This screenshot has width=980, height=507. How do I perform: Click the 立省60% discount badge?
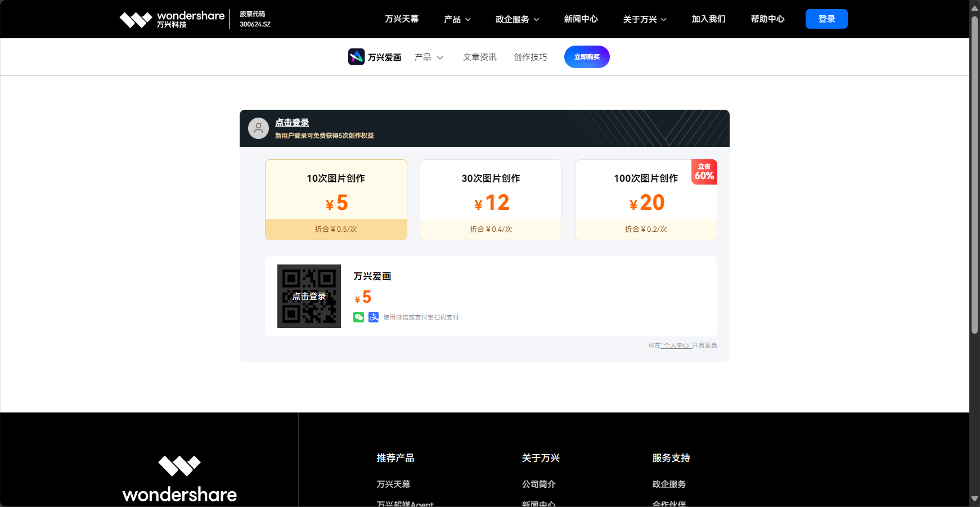704,172
